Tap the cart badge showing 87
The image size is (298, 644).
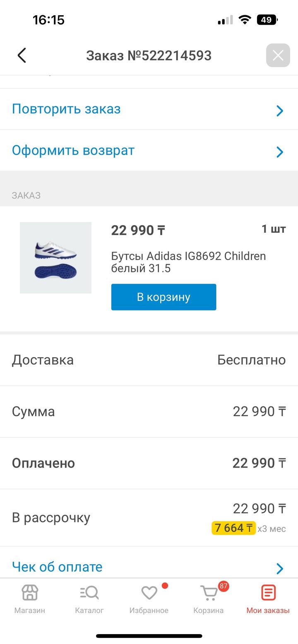point(223,586)
